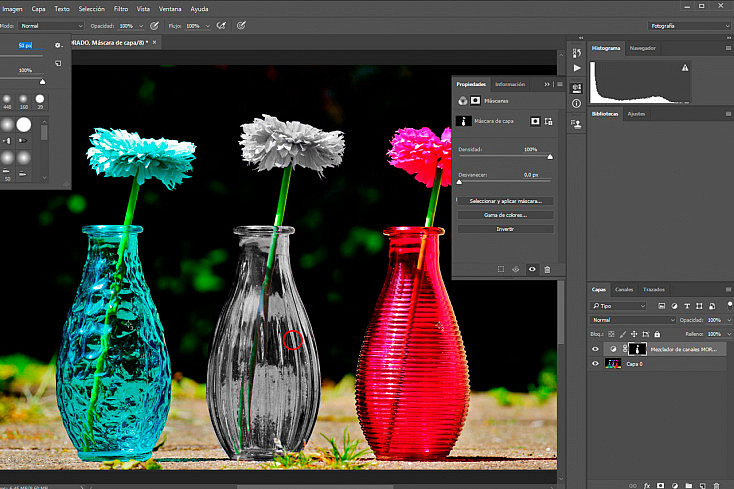Filter layers by smart objects icon
The width and height of the screenshot is (734, 489).
tap(712, 306)
